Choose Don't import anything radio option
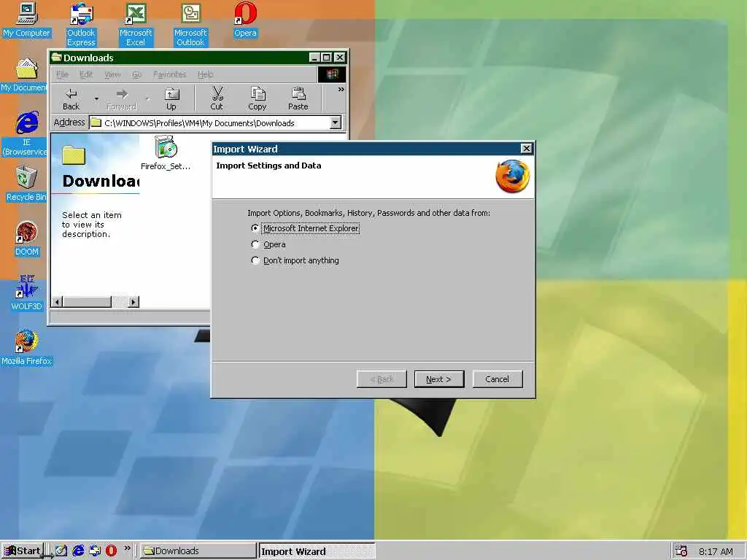Viewport: 747px width, 560px height. 295,260
